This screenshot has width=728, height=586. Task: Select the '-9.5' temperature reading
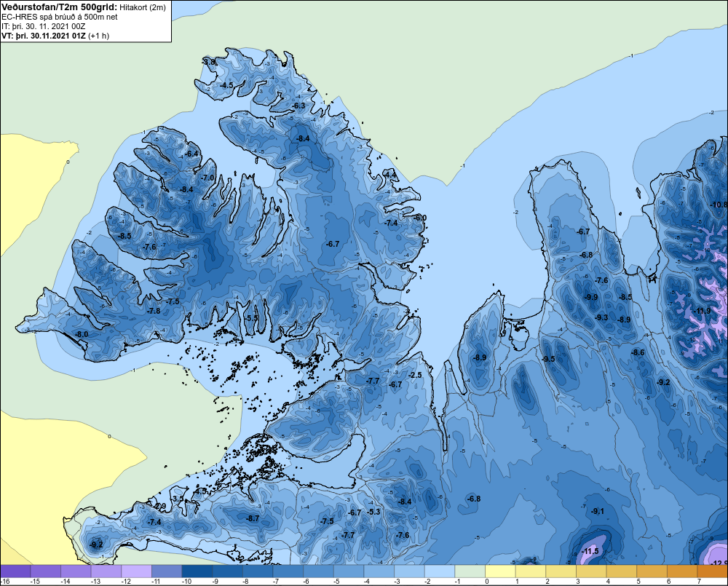(549, 359)
